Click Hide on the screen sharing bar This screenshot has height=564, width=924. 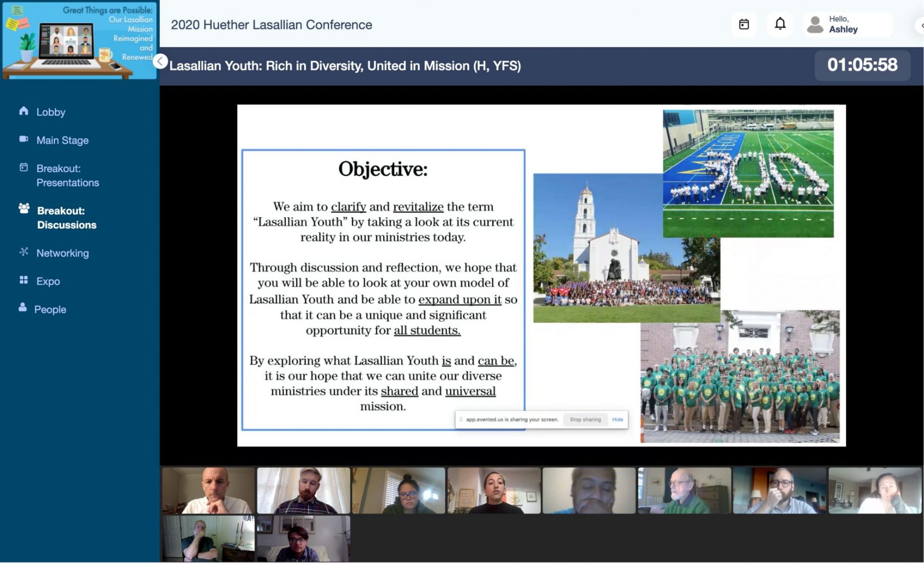[617, 420]
